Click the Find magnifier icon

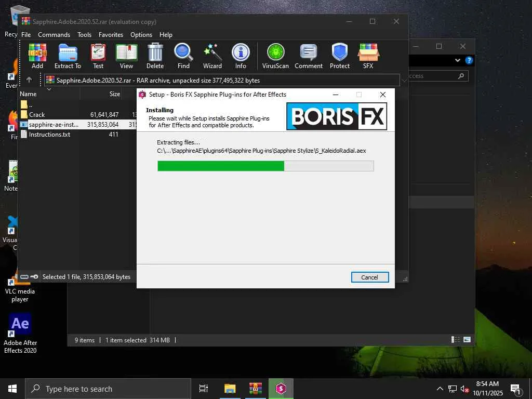pos(183,56)
